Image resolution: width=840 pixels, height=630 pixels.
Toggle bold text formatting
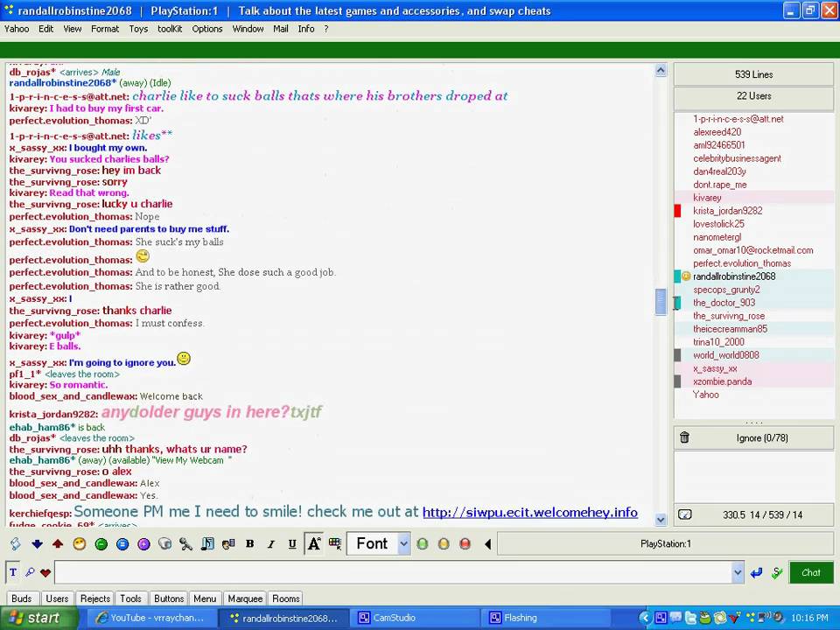tap(250, 543)
